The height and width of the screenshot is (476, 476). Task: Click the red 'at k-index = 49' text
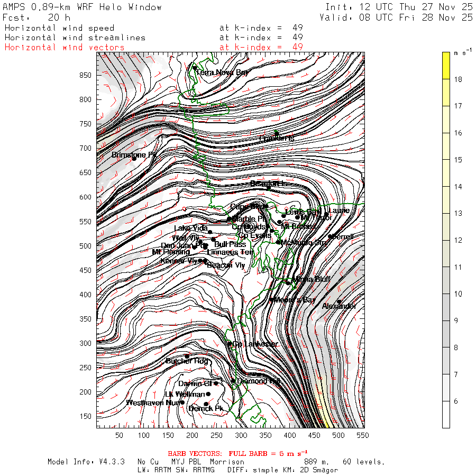(x=261, y=48)
